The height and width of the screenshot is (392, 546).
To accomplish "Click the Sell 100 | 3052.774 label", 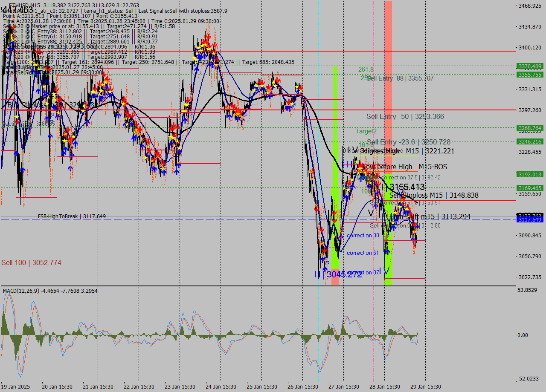I will click(31, 263).
